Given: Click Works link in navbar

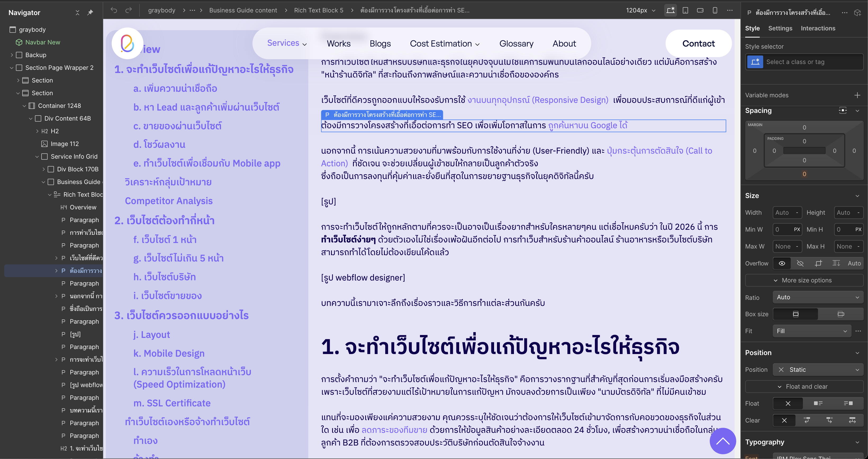Looking at the screenshot, I should click(x=338, y=44).
